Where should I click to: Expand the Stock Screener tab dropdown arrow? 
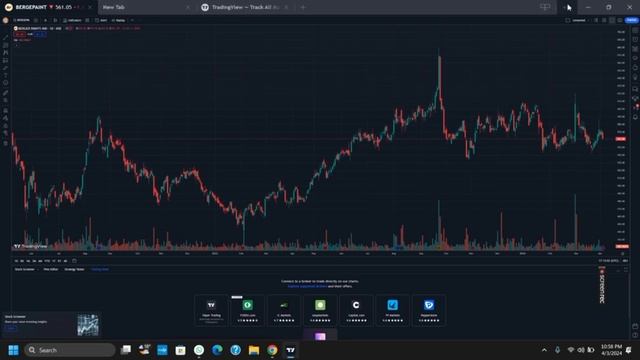tap(38, 269)
